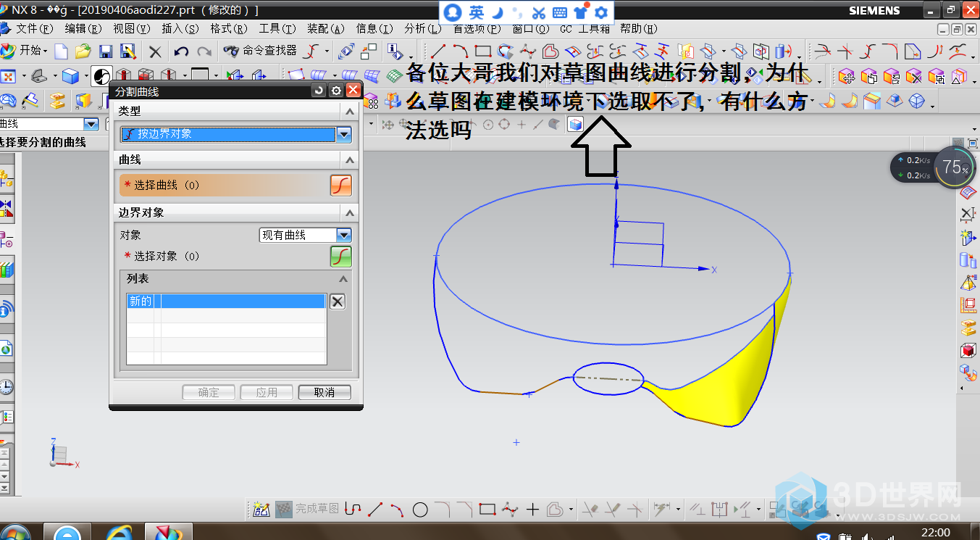This screenshot has height=540, width=980.
Task: Collapse the 列表 list section
Action: click(343, 279)
